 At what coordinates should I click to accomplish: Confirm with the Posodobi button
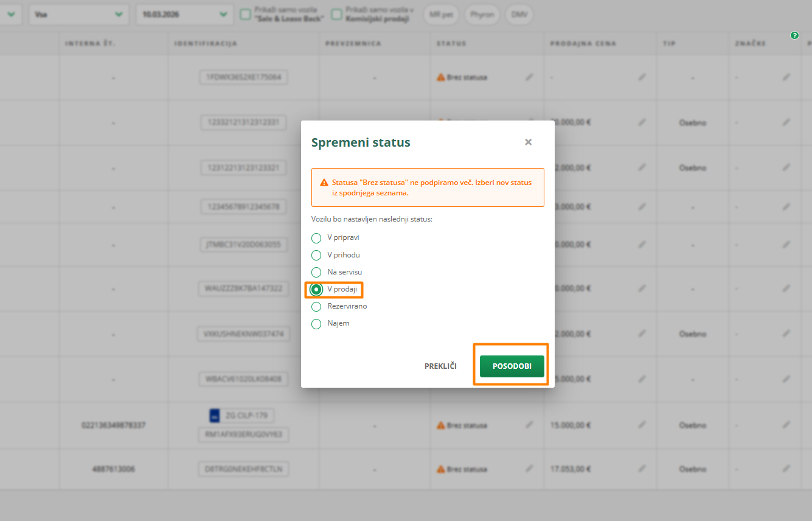pos(512,366)
